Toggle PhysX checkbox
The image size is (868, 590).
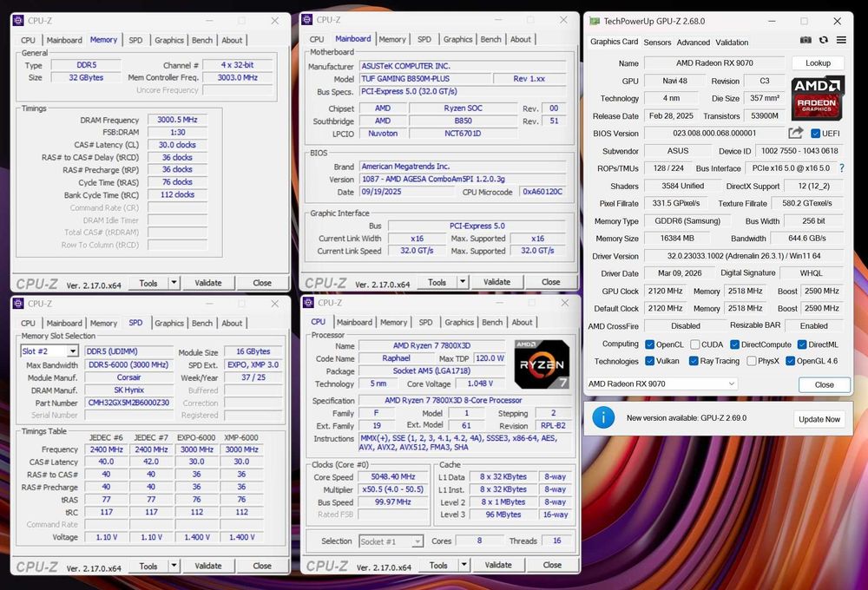[751, 361]
